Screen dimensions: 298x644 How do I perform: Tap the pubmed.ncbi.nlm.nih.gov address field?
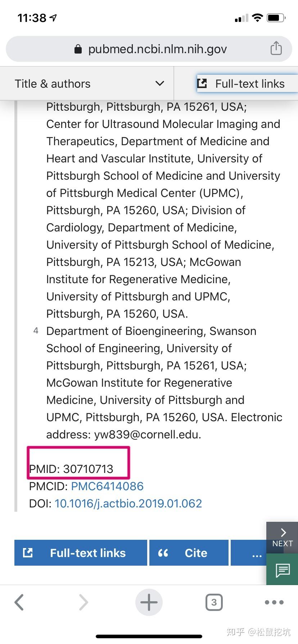(x=157, y=49)
